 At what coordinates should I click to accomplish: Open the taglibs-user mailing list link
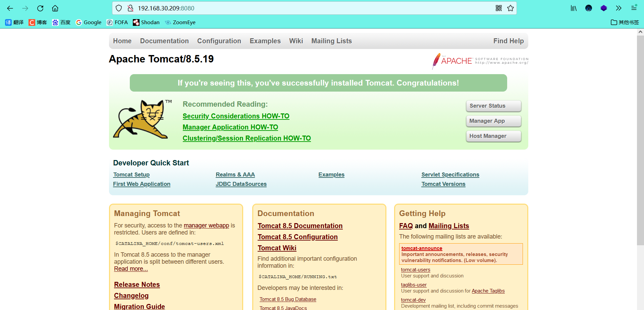[414, 285]
